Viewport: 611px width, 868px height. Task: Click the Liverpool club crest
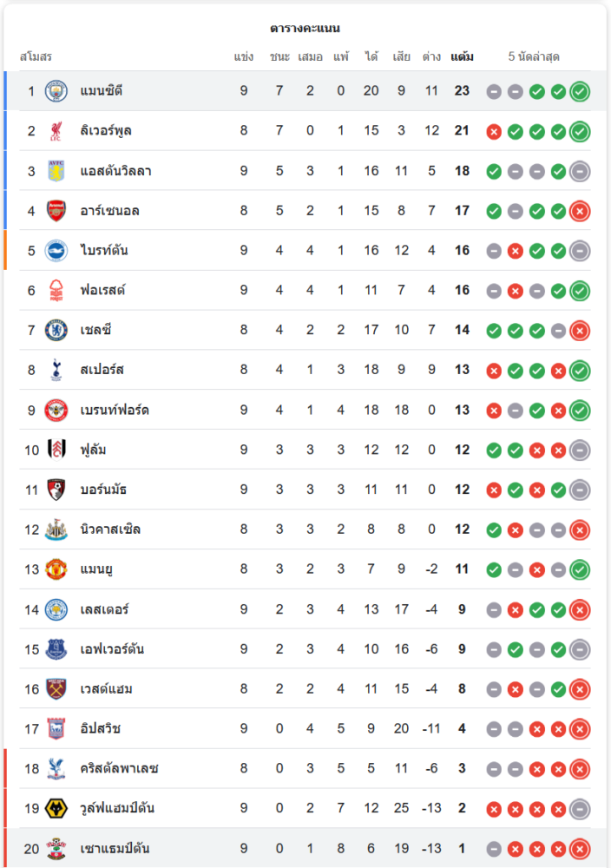click(x=56, y=131)
